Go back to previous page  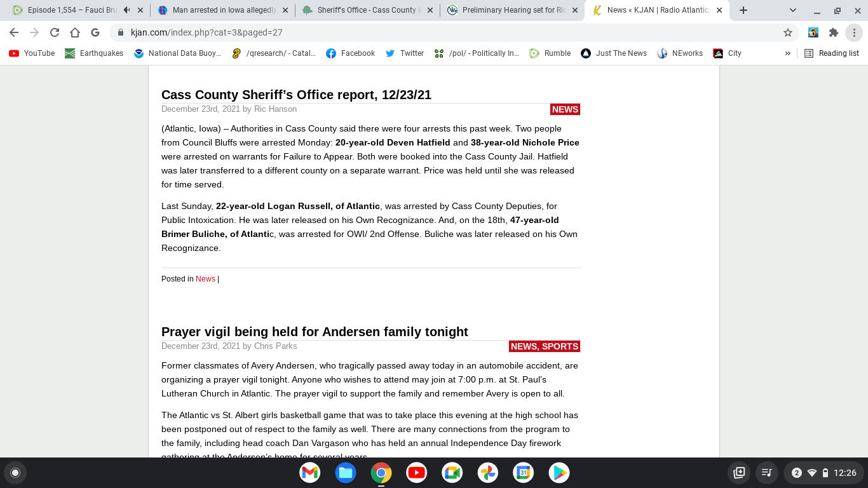pyautogui.click(x=14, y=32)
